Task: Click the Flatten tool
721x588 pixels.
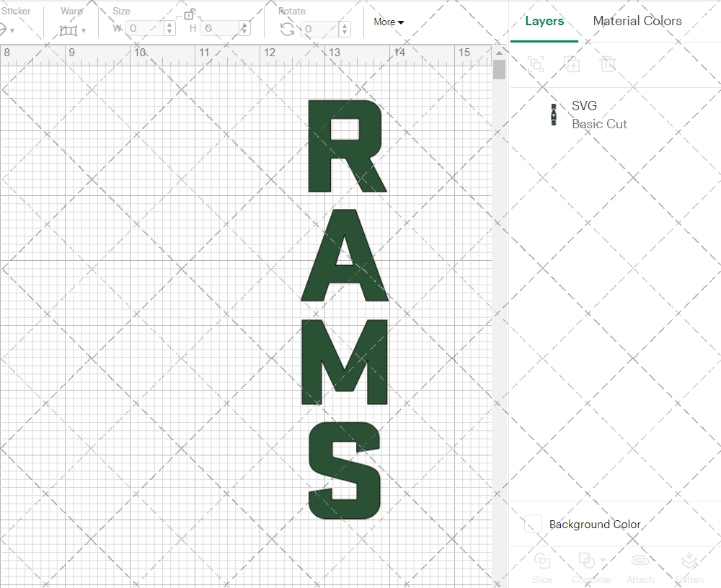Action: tap(689, 569)
